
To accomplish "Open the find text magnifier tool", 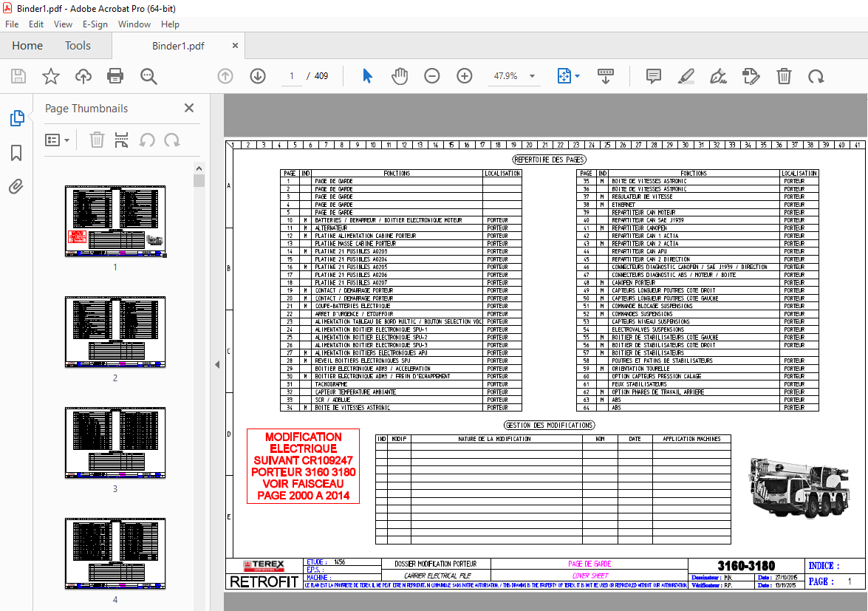I will [x=148, y=76].
